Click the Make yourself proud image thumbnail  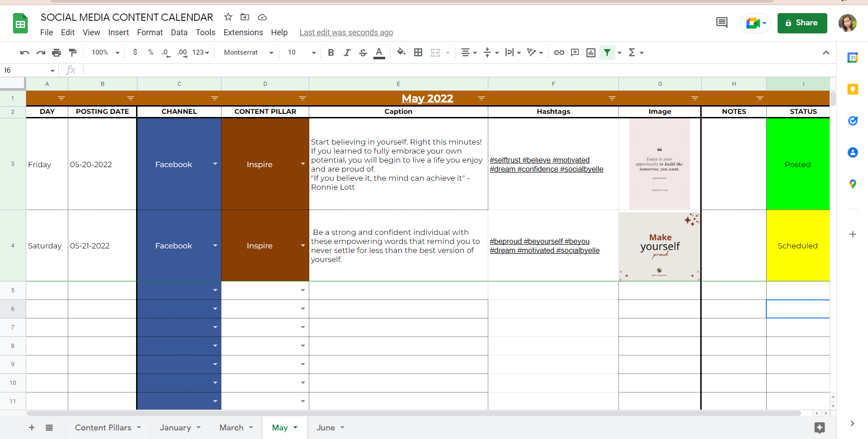[660, 246]
